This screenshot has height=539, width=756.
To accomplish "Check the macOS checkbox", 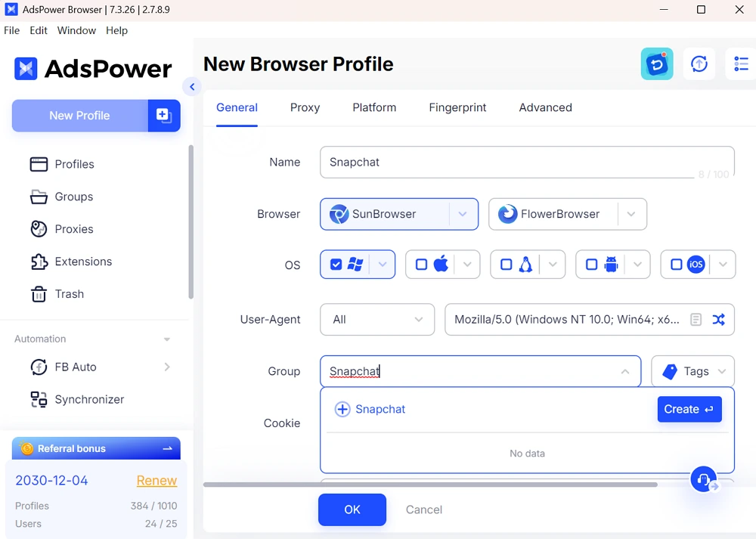I will [x=421, y=264].
